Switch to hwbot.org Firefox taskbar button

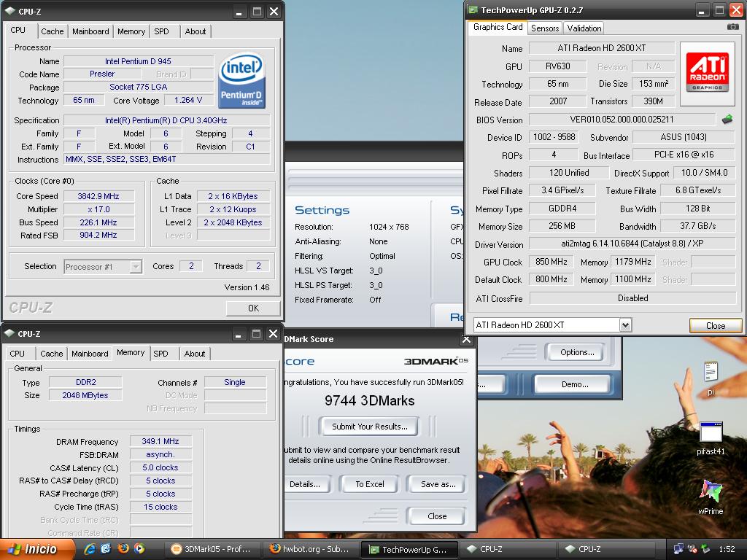click(311, 549)
